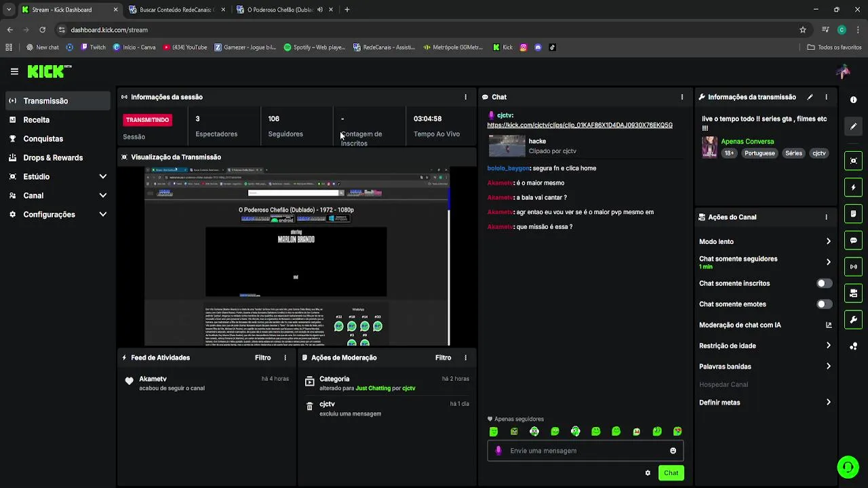Image resolution: width=868 pixels, height=488 pixels.
Task: Open the Instagram bookmark icon
Action: click(x=523, y=47)
